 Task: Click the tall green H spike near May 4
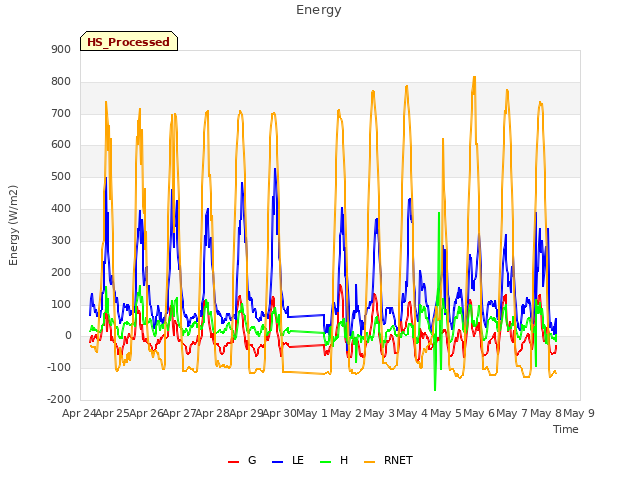click(x=439, y=213)
